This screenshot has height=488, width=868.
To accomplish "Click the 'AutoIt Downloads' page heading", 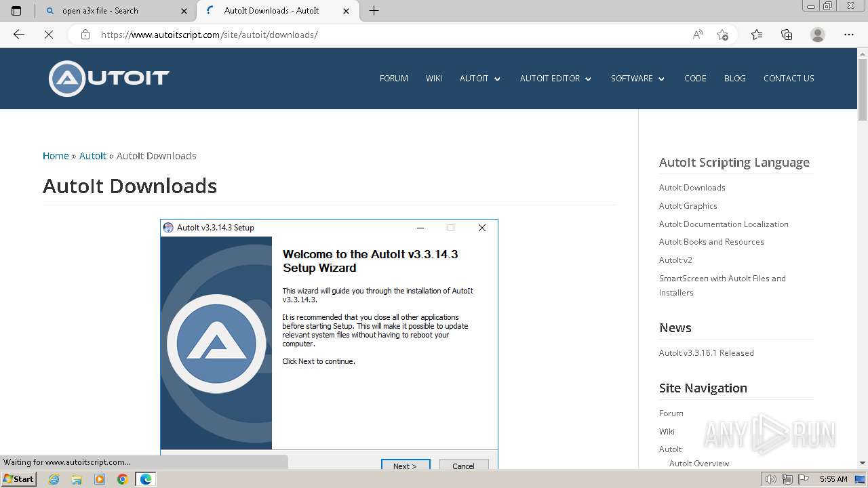I will [x=130, y=186].
